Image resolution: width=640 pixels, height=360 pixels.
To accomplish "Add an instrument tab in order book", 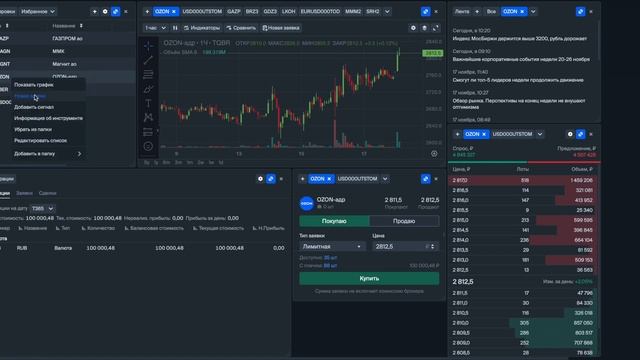I will click(457, 134).
